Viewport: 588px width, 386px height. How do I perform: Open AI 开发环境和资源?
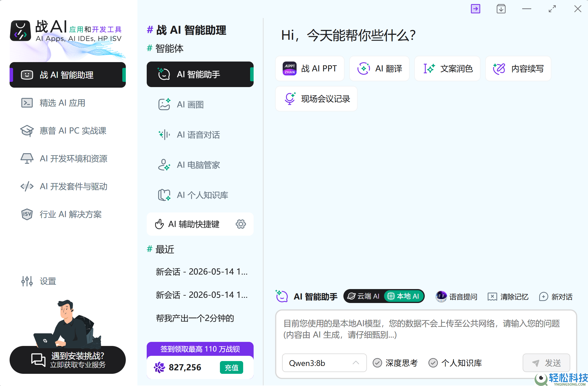click(68, 158)
